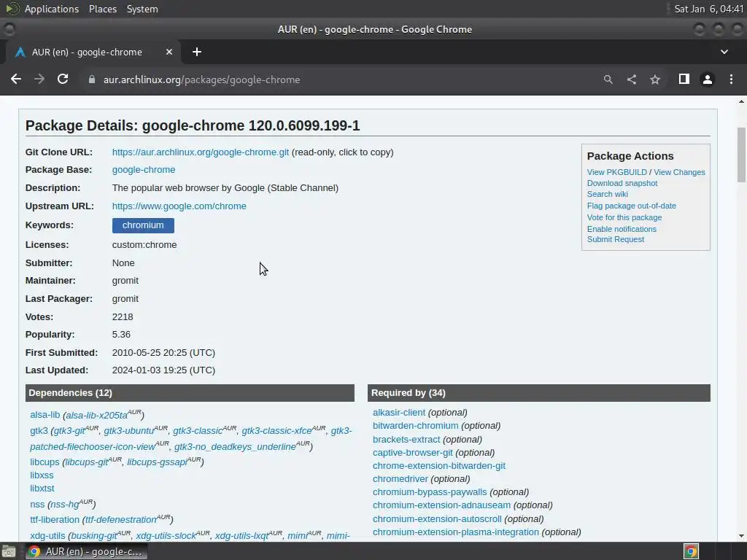The height and width of the screenshot is (560, 747).
Task: Open the ttf-liberation dependency link
Action: 54,519
